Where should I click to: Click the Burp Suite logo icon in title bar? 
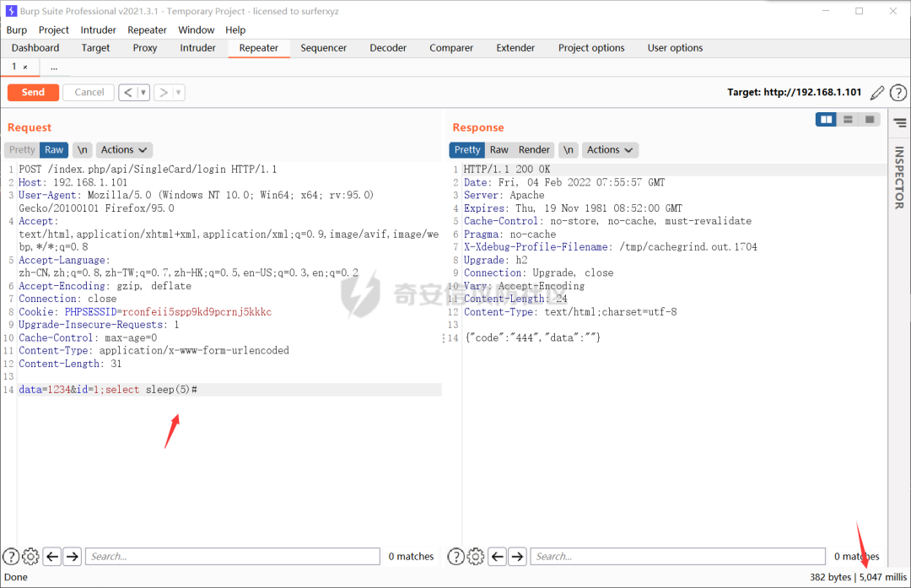coord(11,11)
